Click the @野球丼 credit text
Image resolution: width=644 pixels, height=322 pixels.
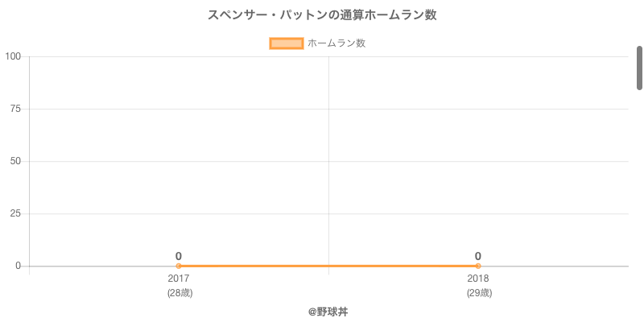[328, 312]
